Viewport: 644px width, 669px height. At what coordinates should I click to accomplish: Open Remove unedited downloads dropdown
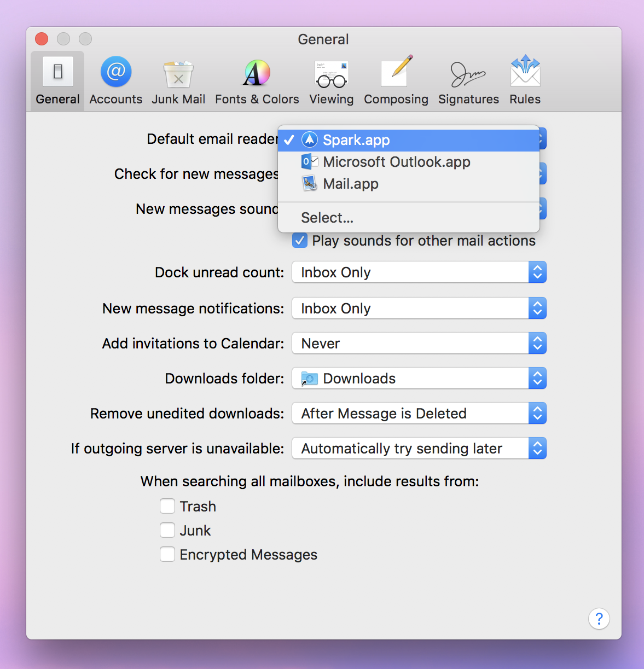(x=419, y=414)
